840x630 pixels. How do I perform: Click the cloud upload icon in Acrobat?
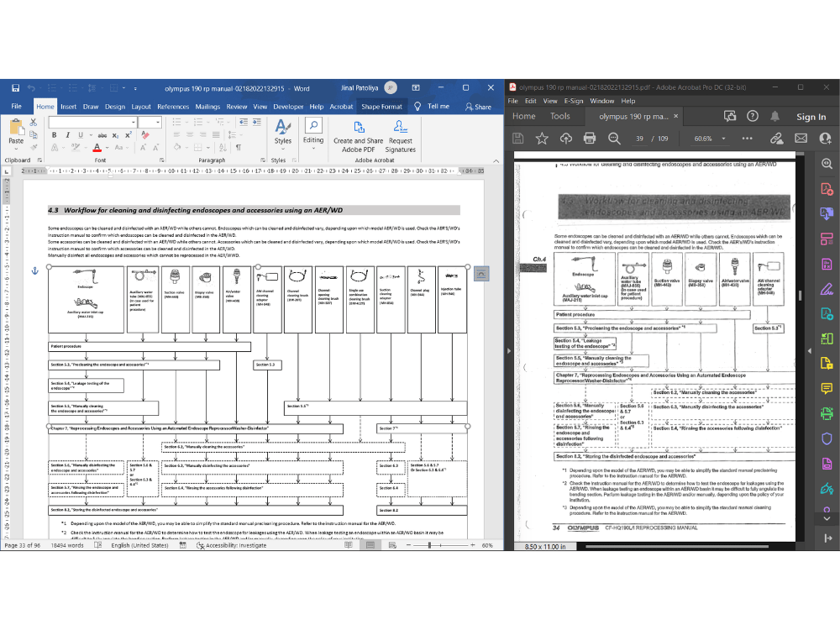[565, 139]
